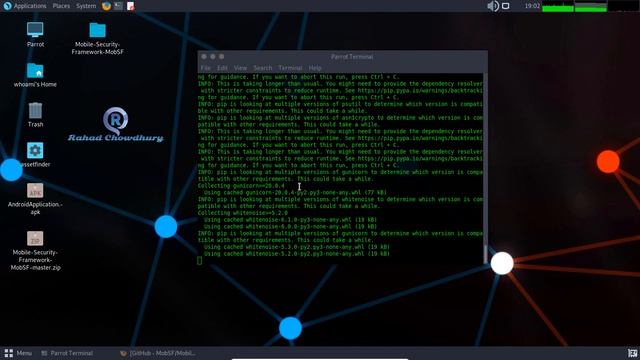The image size is (640, 360).
Task: Open the Mobile-Security-Framework-MobSF folder icon
Action: [98, 30]
